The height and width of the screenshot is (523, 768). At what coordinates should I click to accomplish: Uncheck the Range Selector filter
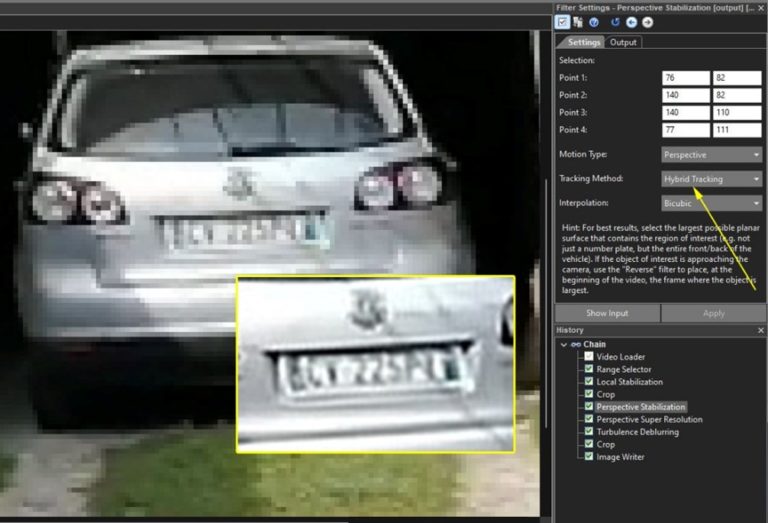(x=589, y=369)
